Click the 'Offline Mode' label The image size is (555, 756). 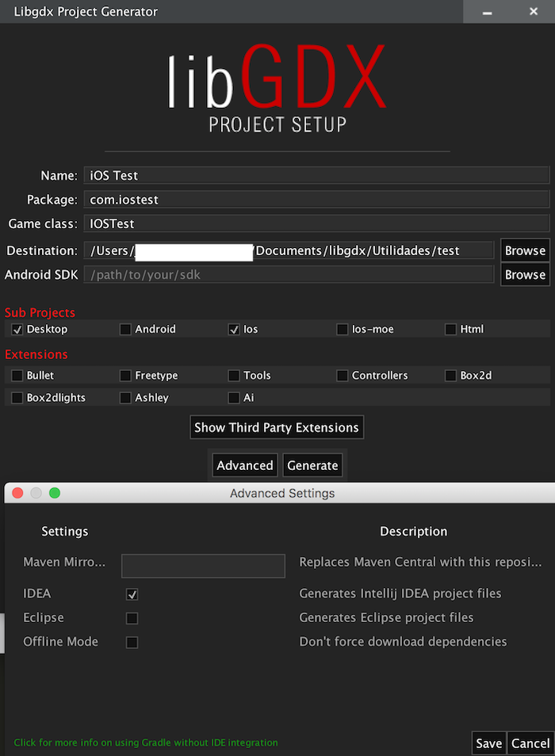pyautogui.click(x=61, y=642)
